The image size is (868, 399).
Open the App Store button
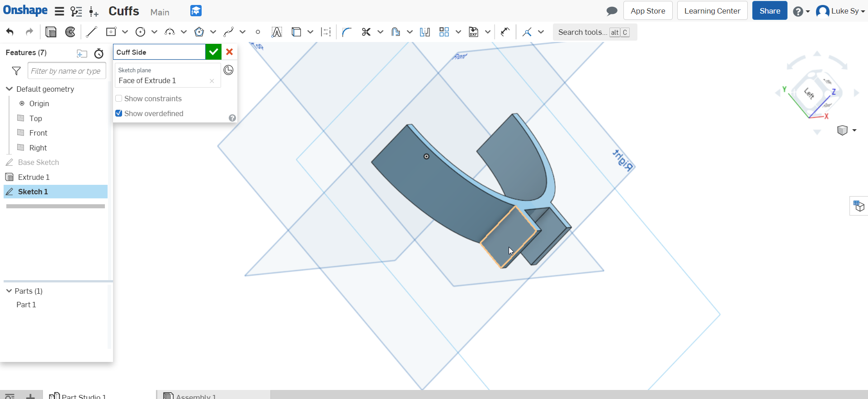pos(648,11)
